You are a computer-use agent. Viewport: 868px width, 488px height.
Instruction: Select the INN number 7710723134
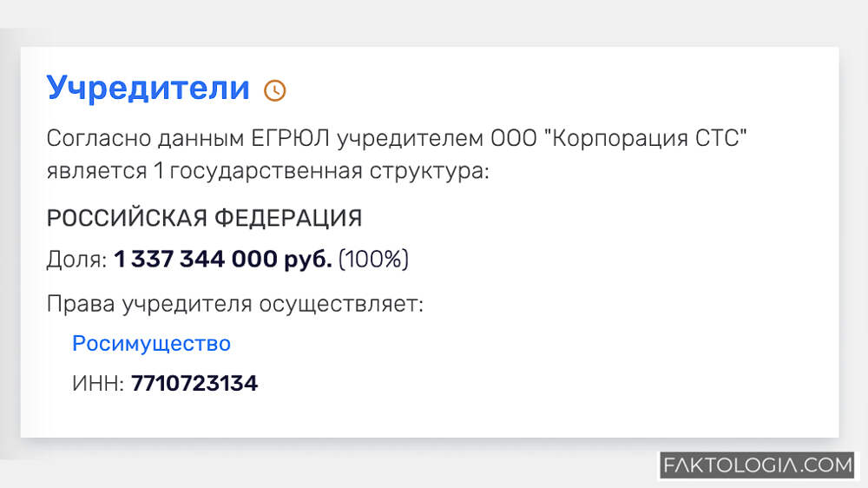tap(194, 383)
